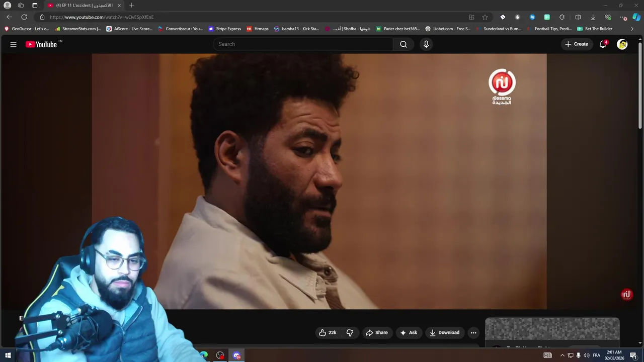Open the Windows Start menu
Viewport: 644px width, 362px height.
coord(8,355)
